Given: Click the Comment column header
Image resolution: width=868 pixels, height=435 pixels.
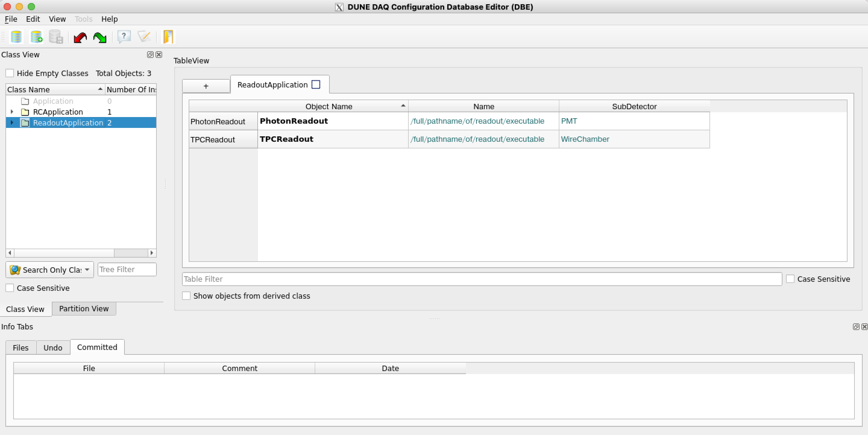Looking at the screenshot, I should click(240, 368).
